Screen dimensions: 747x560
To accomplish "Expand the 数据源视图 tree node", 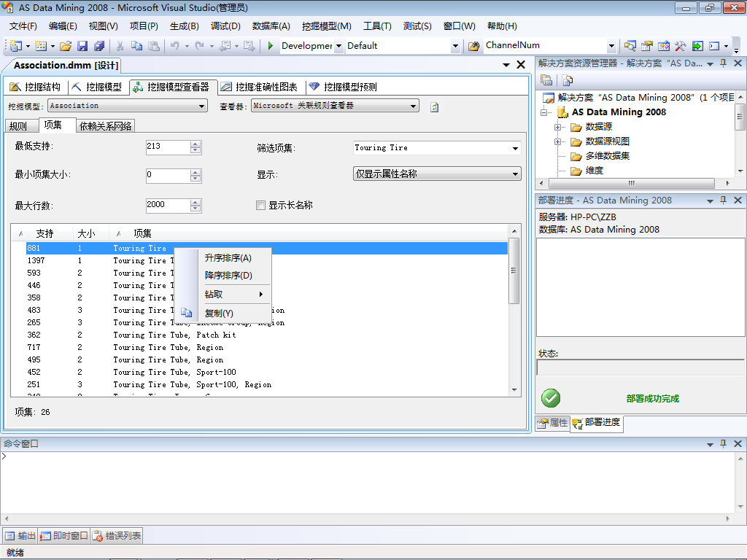I will tap(557, 141).
